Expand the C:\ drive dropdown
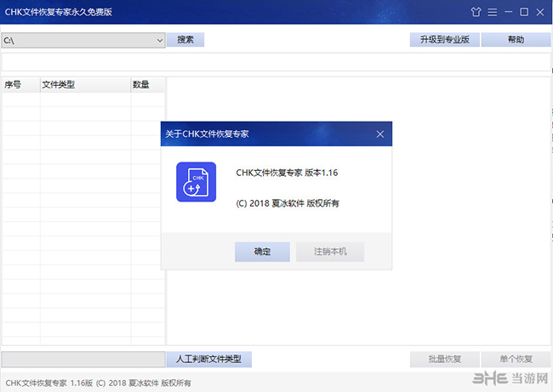Image resolution: width=553 pixels, height=392 pixels. coord(159,41)
